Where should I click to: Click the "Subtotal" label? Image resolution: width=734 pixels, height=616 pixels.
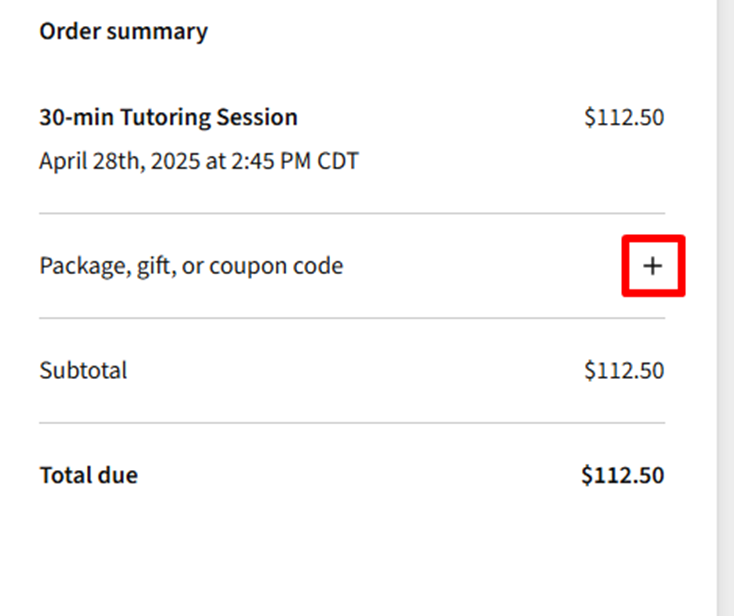coord(83,371)
